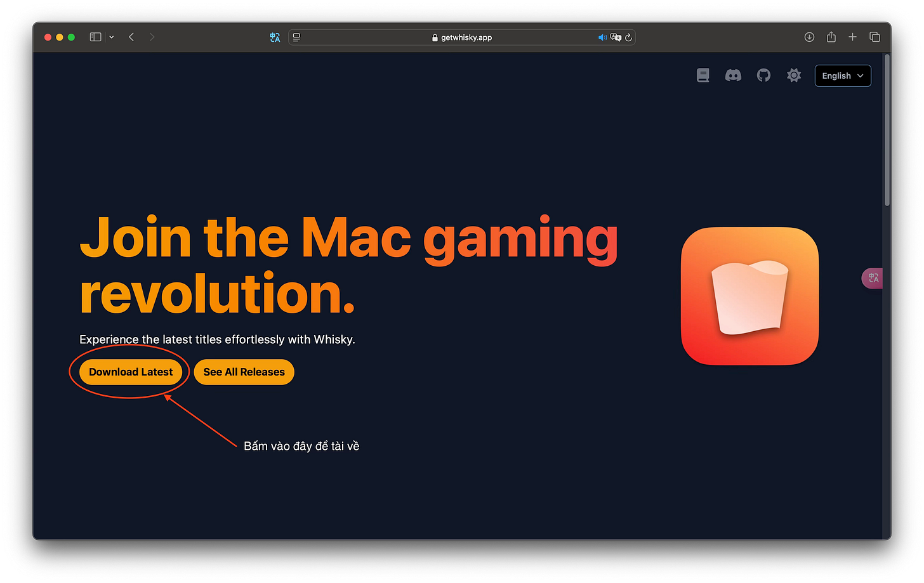Click the translate extension icon in toolbar
Image resolution: width=924 pixels, height=583 pixels.
[275, 37]
